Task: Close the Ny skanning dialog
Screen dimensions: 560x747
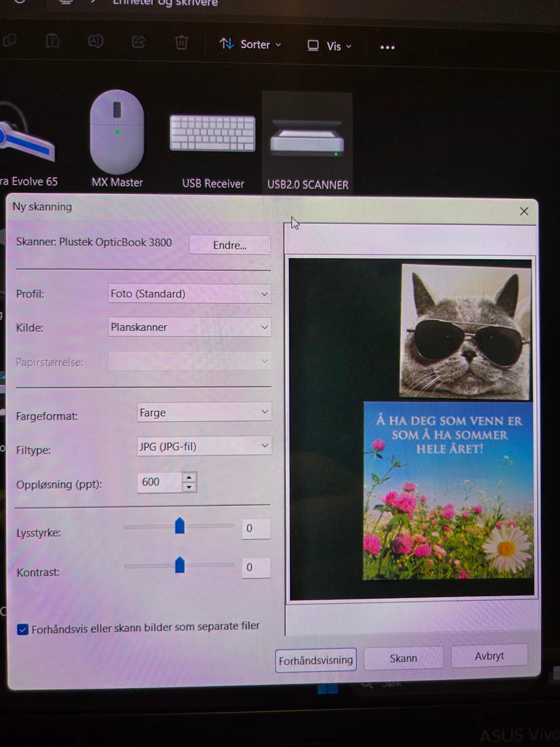Action: click(x=524, y=211)
